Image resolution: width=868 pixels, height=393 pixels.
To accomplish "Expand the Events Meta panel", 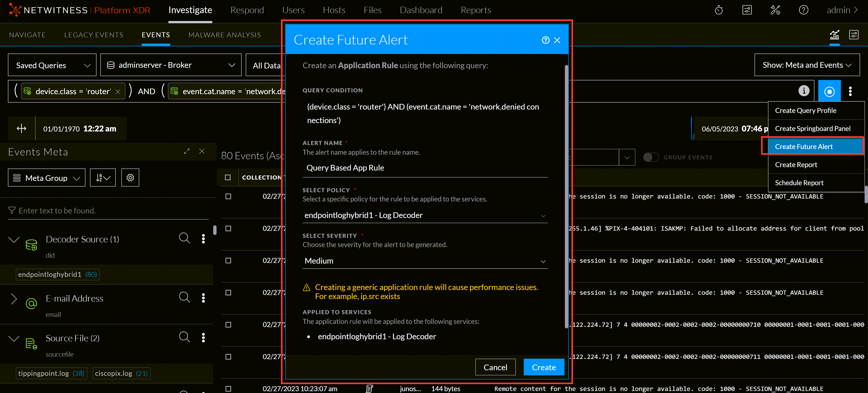I will [x=187, y=152].
